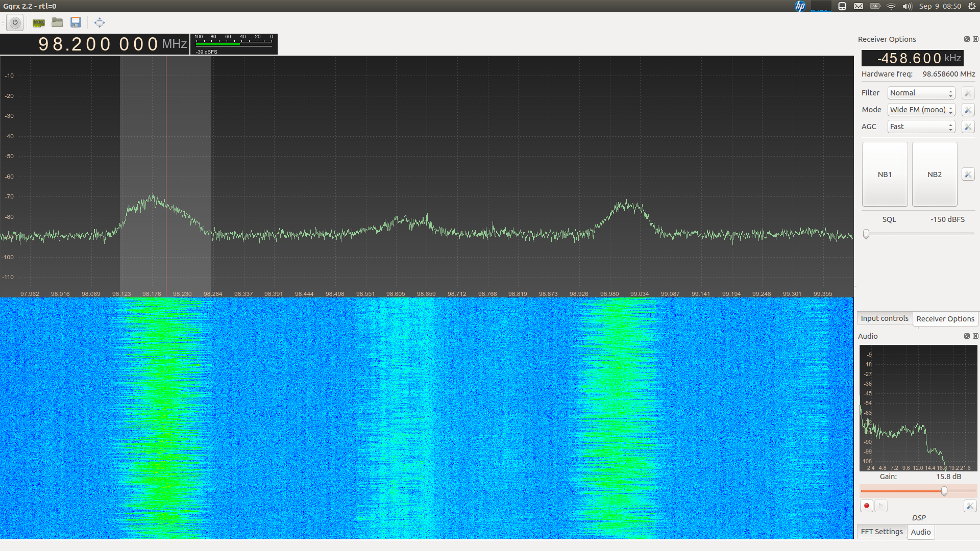Click the Sep 9 08:50 clock
The width and height of the screenshot is (980, 551).
tap(940, 6)
